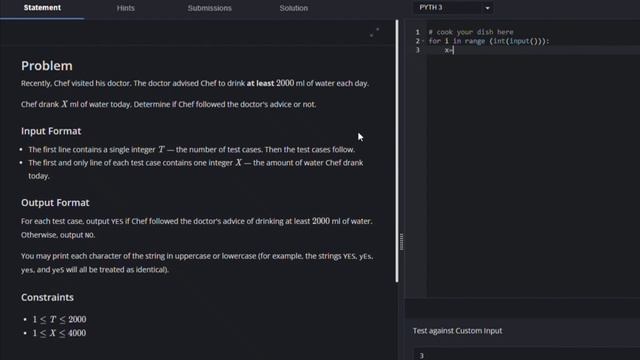Open the Statement tab

click(42, 8)
